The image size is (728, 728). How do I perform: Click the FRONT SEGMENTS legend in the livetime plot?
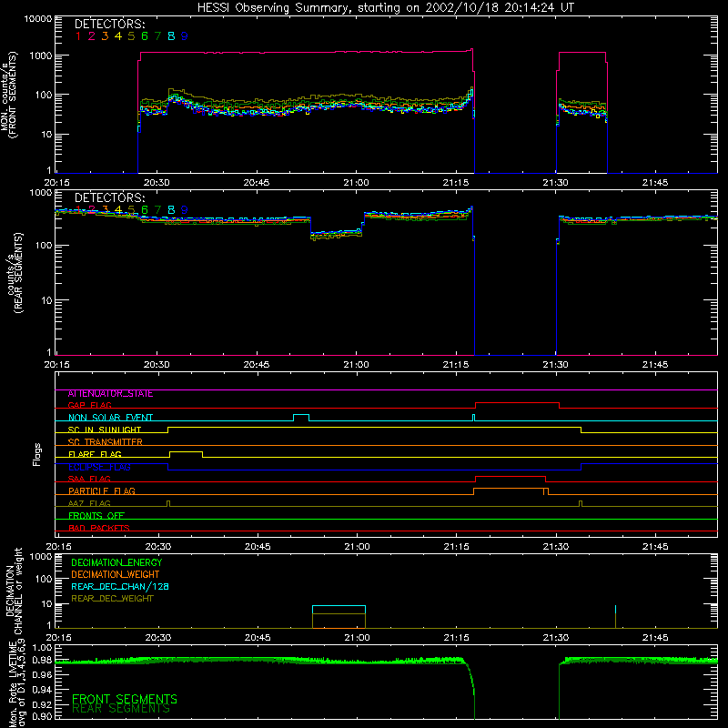coord(125,699)
